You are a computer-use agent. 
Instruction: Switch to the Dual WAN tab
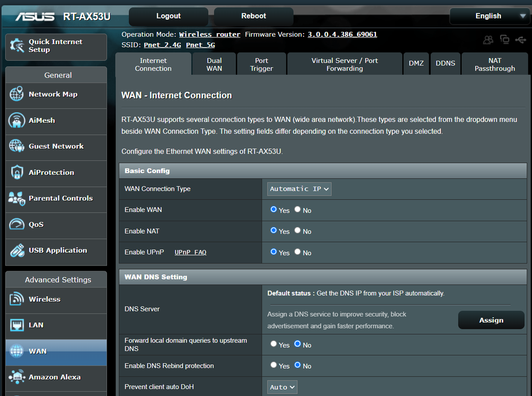click(x=214, y=64)
